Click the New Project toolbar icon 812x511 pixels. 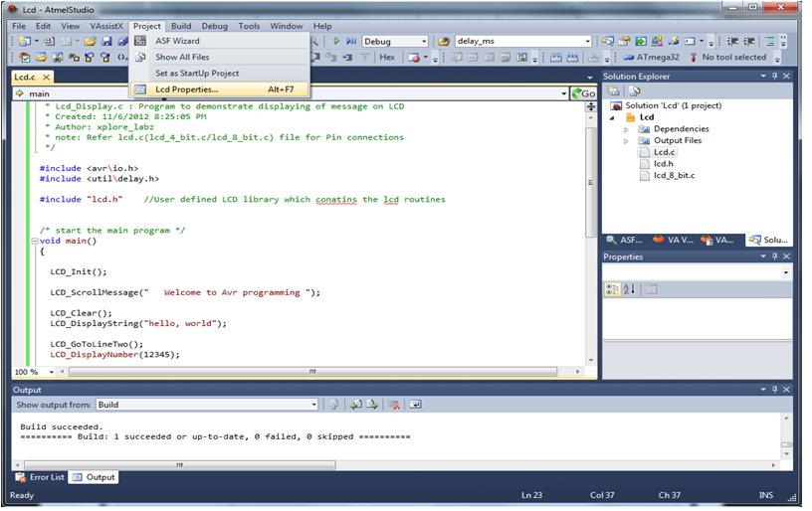25,41
